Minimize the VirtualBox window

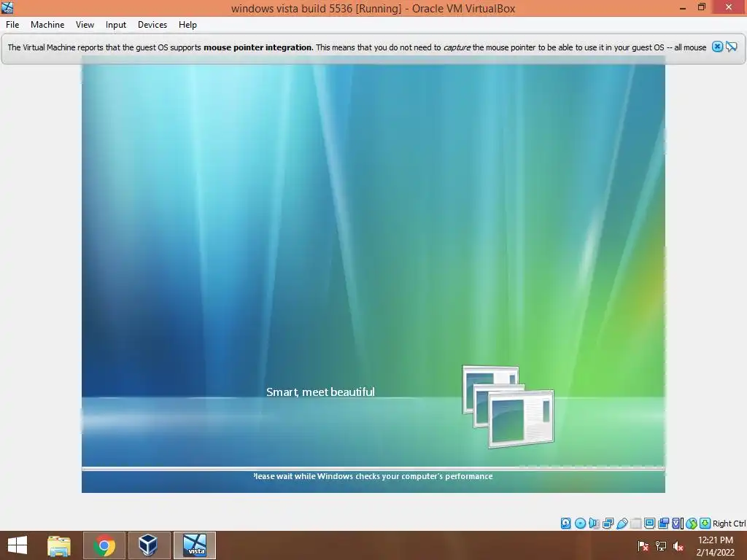[x=683, y=7]
